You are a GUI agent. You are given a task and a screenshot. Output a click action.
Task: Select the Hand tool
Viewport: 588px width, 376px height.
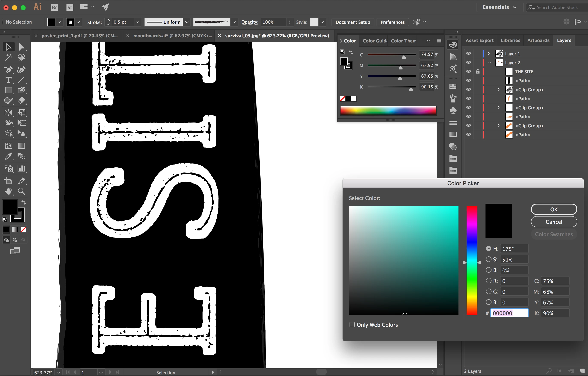pos(8,191)
